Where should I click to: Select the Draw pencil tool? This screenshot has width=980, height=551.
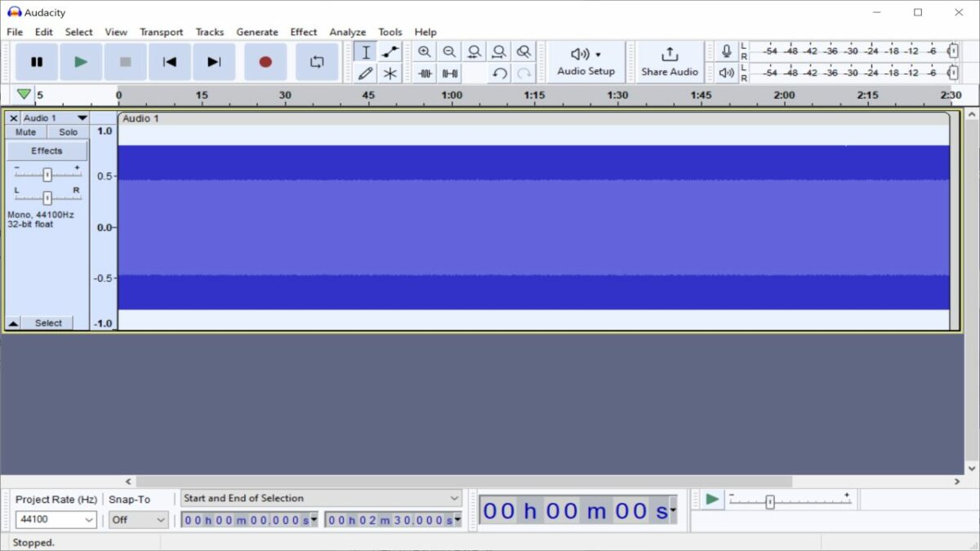365,73
